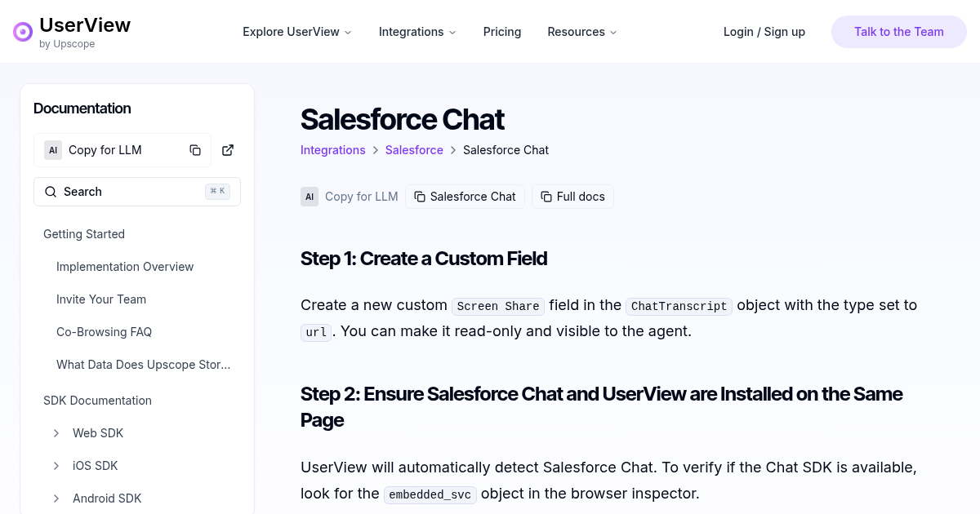
Task: Click the Step 1: Create a Custom Field heading
Action: tap(424, 259)
